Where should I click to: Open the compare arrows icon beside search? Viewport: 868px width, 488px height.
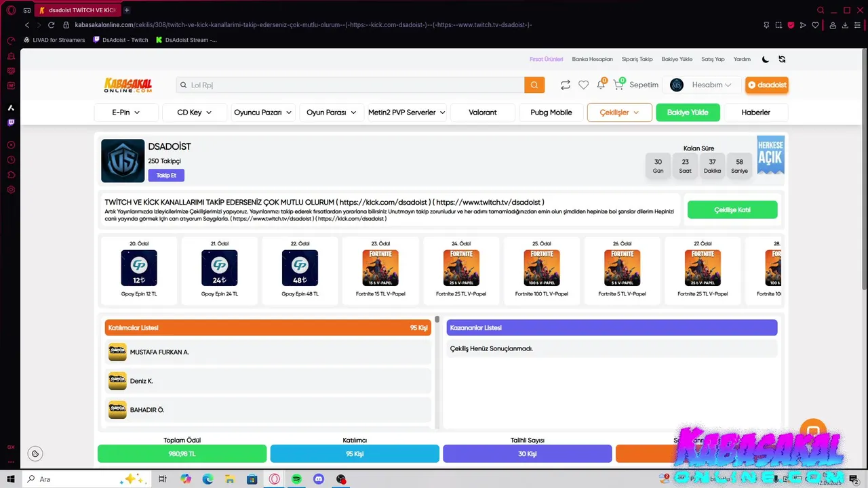coord(565,85)
